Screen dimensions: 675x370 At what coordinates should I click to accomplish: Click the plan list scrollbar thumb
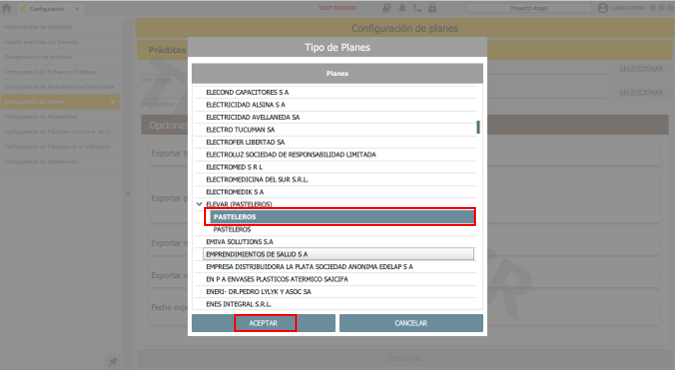point(478,127)
